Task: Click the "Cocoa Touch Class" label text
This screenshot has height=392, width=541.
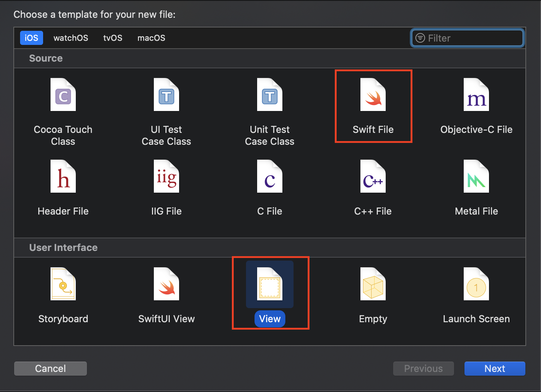Action: coord(63,135)
